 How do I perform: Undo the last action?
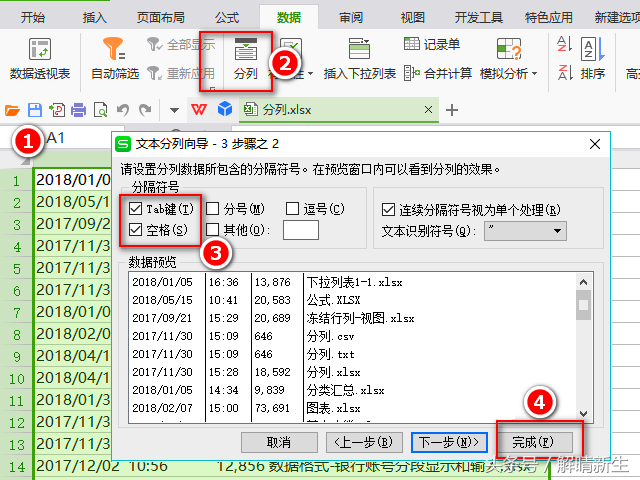[122, 110]
